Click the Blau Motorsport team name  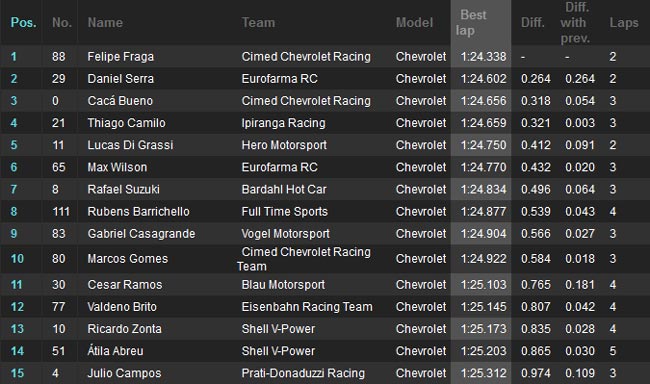(283, 285)
